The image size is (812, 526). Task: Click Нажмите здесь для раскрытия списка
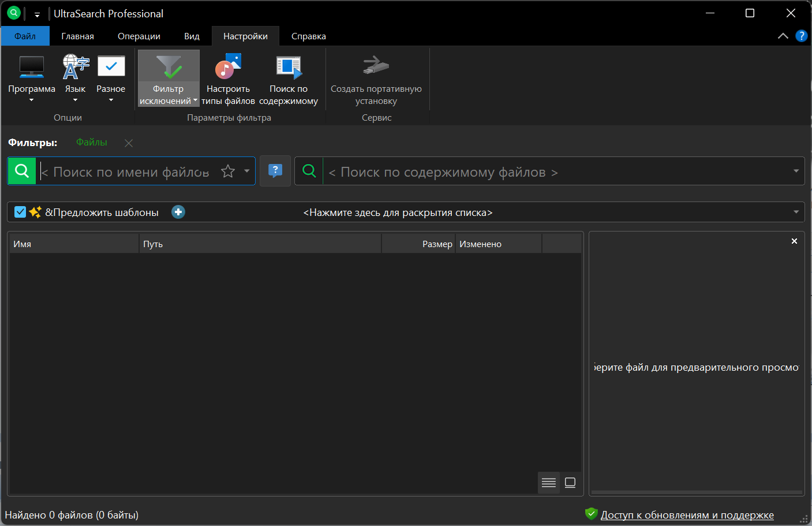398,212
